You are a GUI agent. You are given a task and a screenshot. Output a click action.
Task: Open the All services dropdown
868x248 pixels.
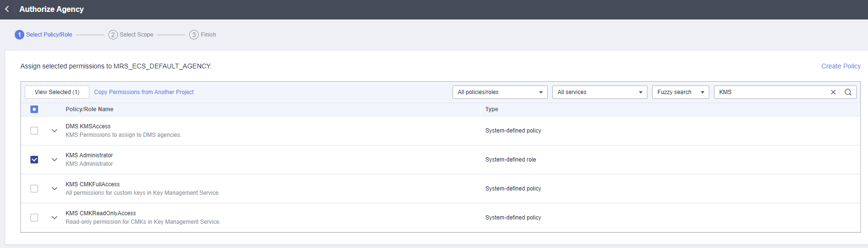pyautogui.click(x=600, y=92)
